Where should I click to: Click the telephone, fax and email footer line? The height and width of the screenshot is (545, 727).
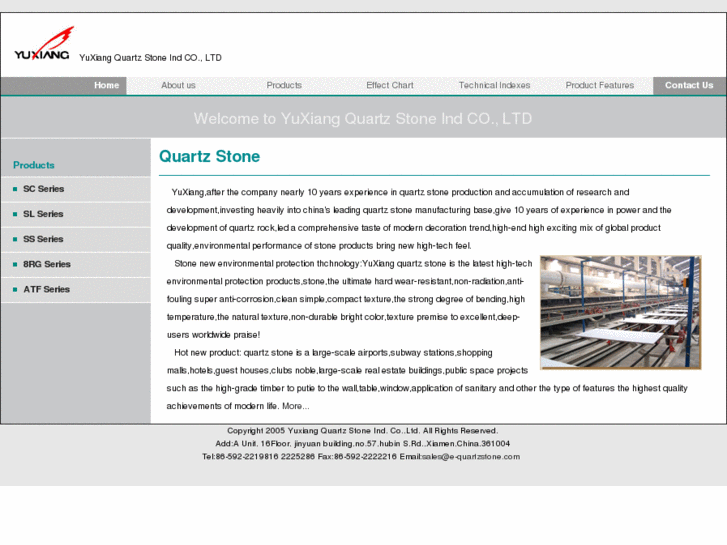coord(361,456)
